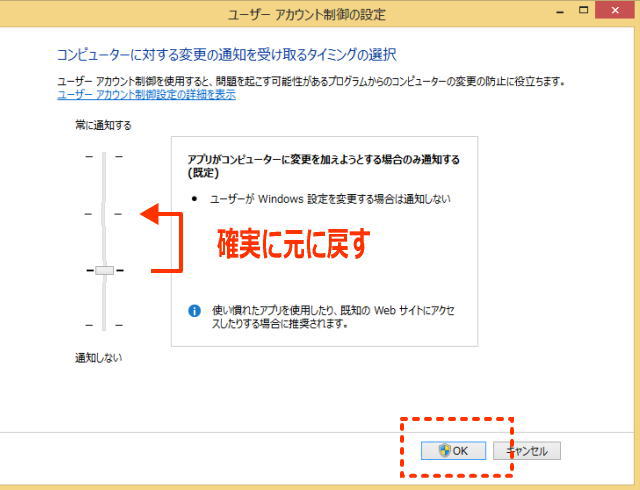Click the 常に通知する label
640x490 pixels.
tap(103, 125)
